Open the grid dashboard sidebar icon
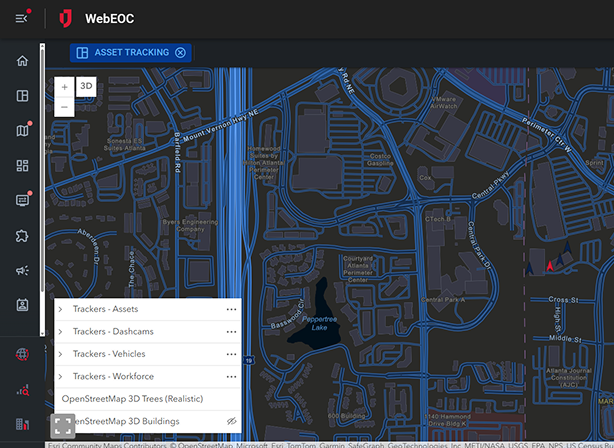The image size is (614, 448). [22, 166]
